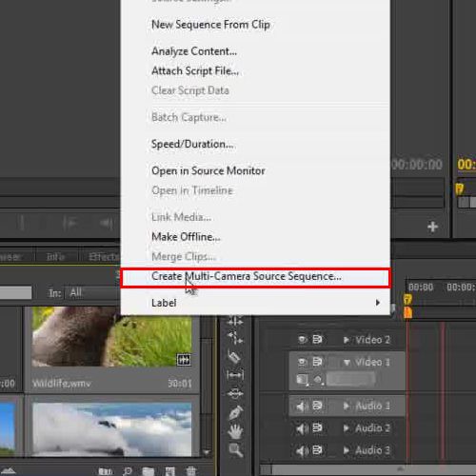The image size is (476, 476).
Task: Mute the Audio 3 track speaker
Action: tap(302, 450)
